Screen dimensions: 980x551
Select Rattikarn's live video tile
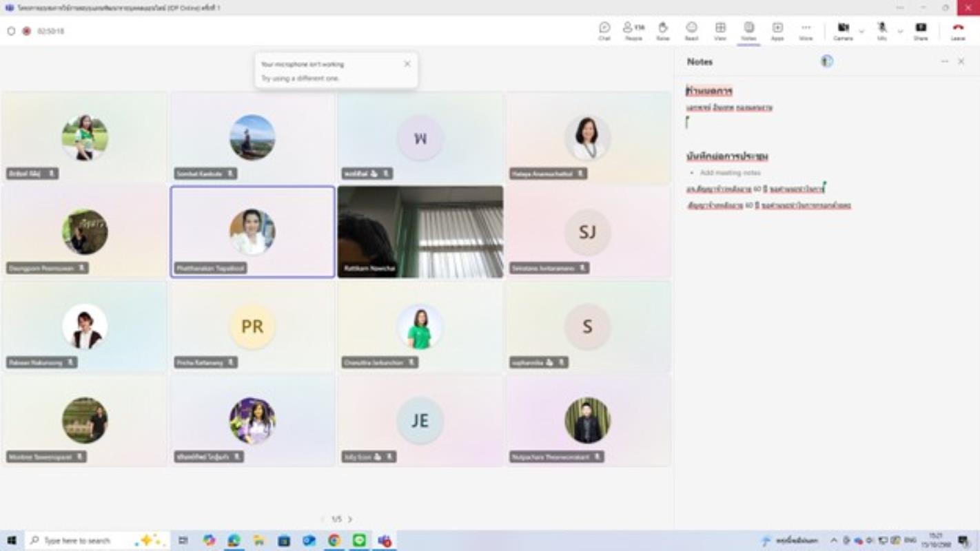point(420,231)
